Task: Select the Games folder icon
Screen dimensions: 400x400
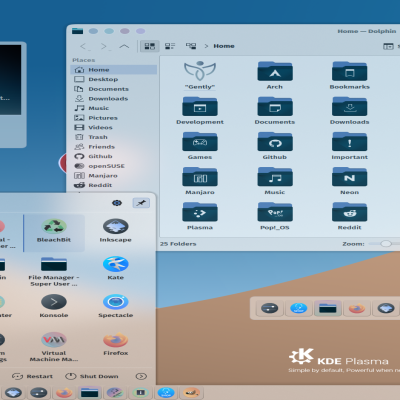Action: [200, 142]
